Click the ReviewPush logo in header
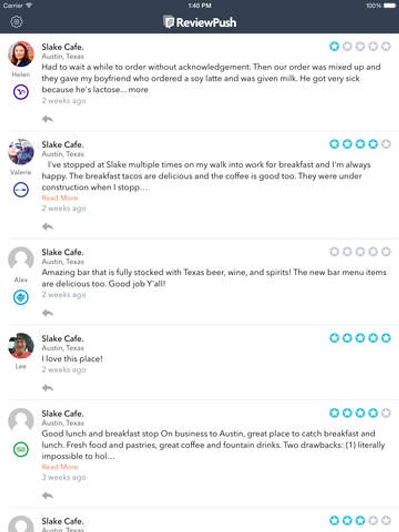This screenshot has height=532, width=399. click(200, 22)
